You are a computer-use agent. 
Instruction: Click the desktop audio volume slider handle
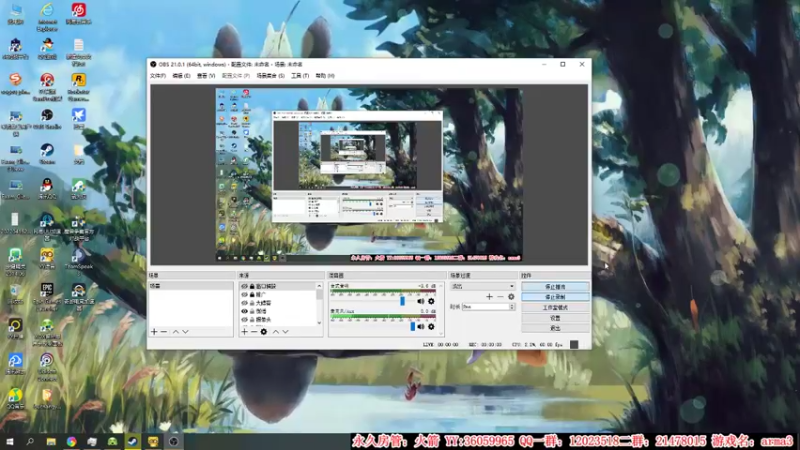pyautogui.click(x=403, y=301)
